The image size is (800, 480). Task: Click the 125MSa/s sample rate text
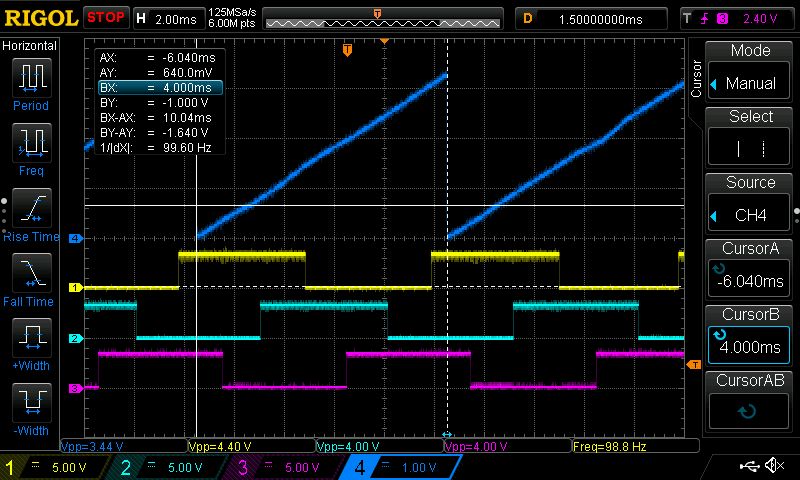click(x=232, y=13)
